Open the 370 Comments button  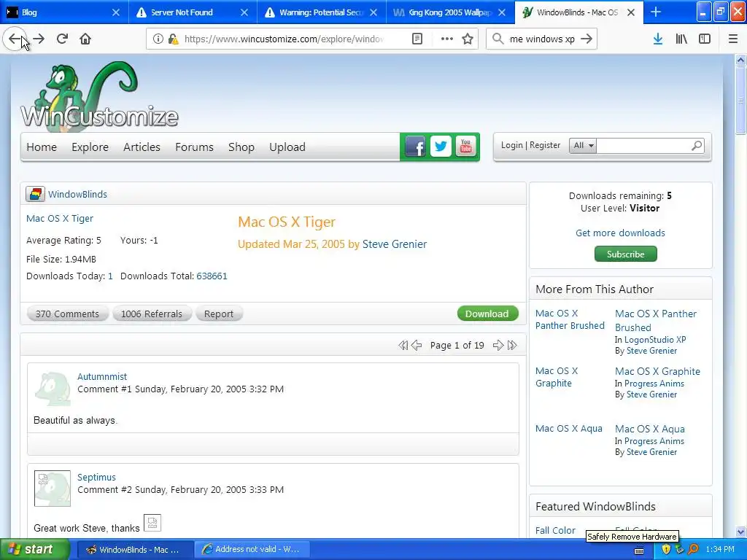tap(67, 314)
